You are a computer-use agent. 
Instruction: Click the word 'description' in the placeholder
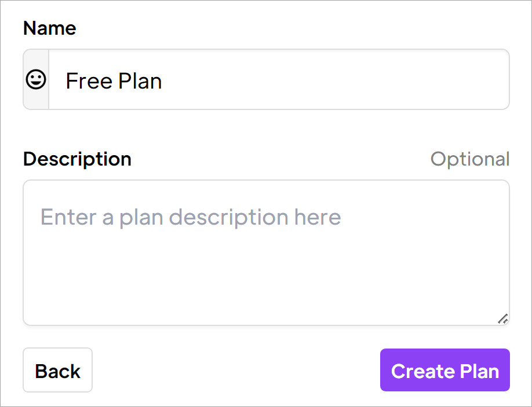pos(229,217)
